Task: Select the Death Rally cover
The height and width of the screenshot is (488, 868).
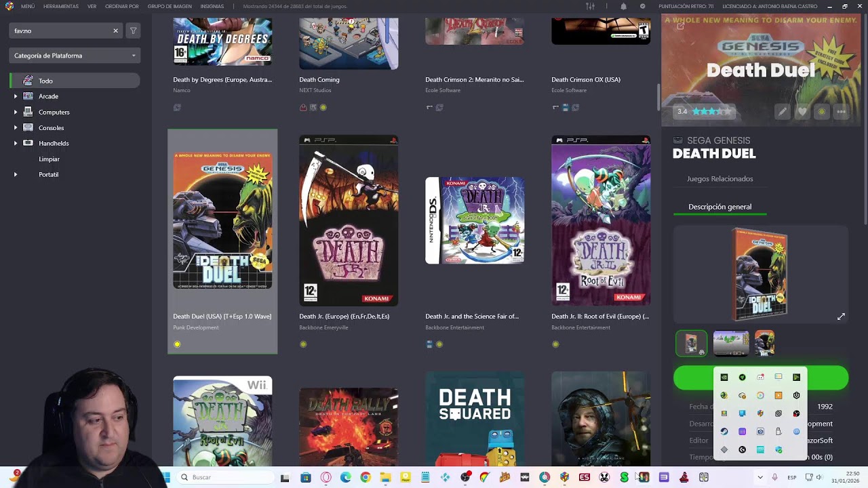Action: [349, 427]
